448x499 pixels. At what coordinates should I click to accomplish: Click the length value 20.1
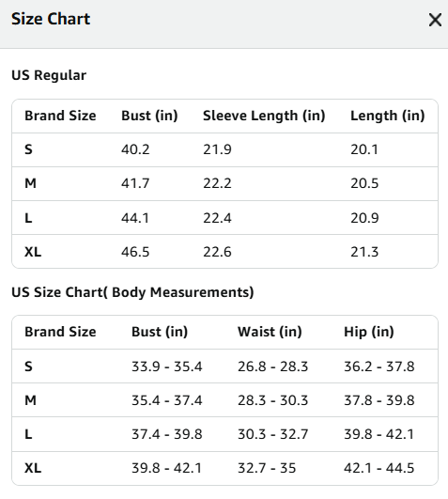[x=364, y=149]
